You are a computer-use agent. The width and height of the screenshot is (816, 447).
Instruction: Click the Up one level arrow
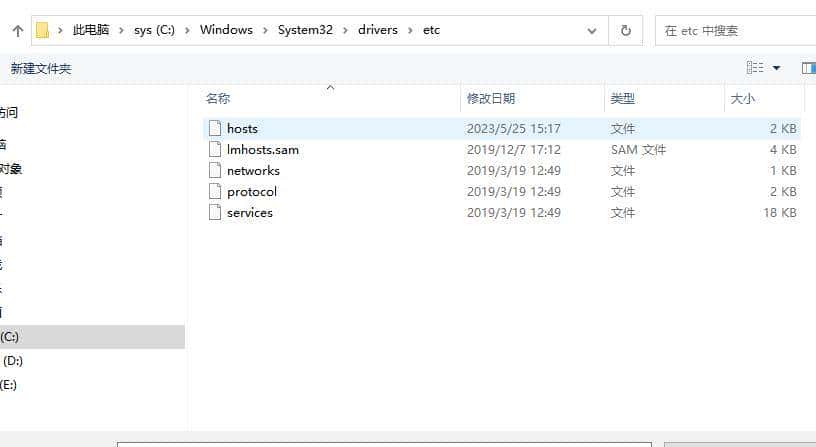(18, 31)
